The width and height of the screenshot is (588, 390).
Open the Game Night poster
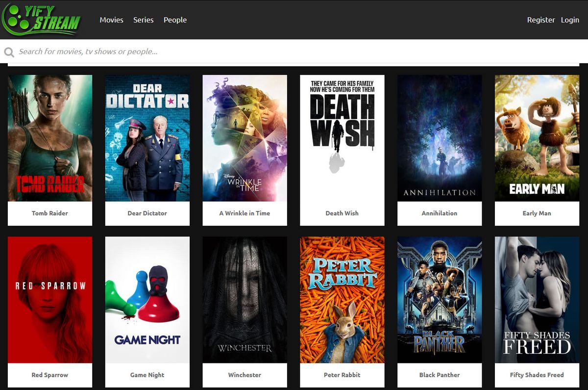click(x=147, y=300)
